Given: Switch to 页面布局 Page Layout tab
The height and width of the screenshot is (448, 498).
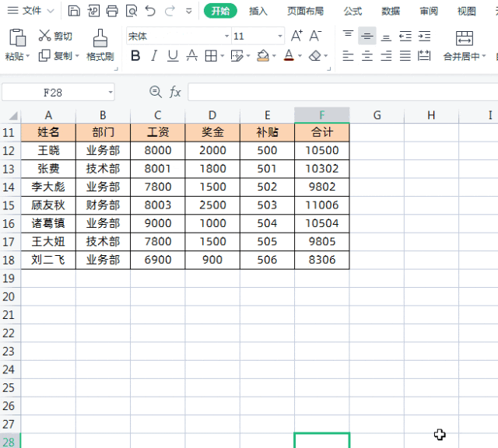Looking at the screenshot, I should (x=305, y=12).
